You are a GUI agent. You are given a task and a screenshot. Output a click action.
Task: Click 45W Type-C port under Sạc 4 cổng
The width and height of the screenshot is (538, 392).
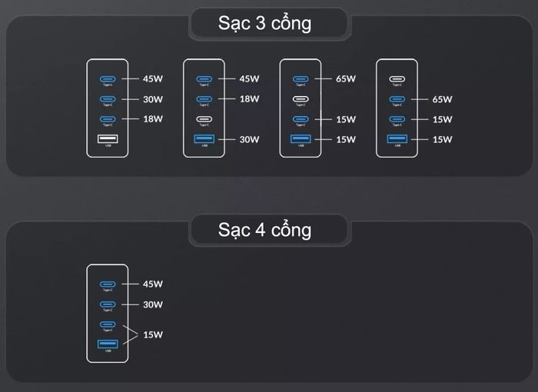coord(108,284)
